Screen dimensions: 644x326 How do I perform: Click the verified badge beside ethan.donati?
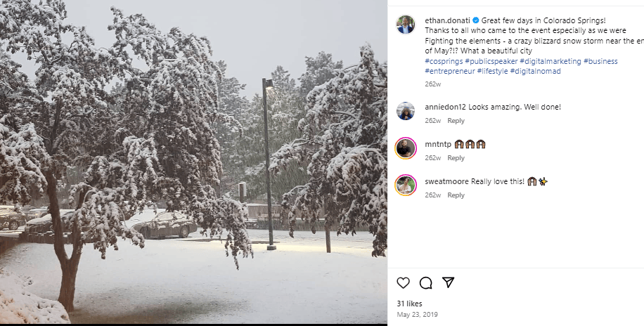(x=475, y=20)
